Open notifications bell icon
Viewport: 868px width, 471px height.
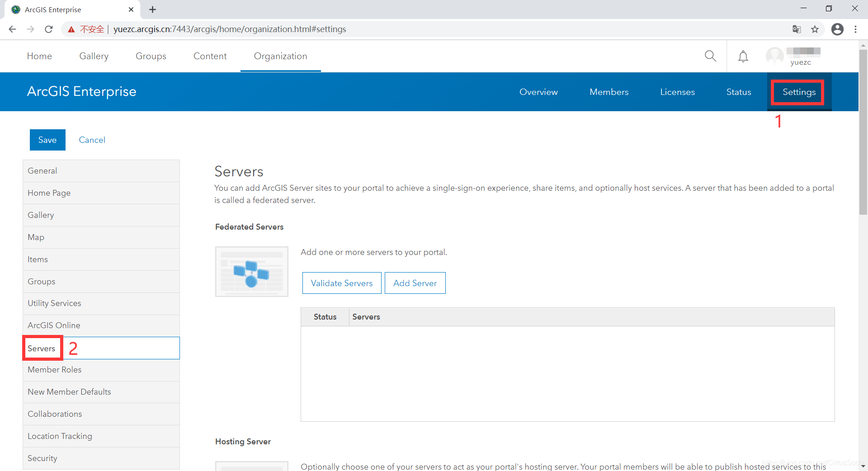point(743,57)
